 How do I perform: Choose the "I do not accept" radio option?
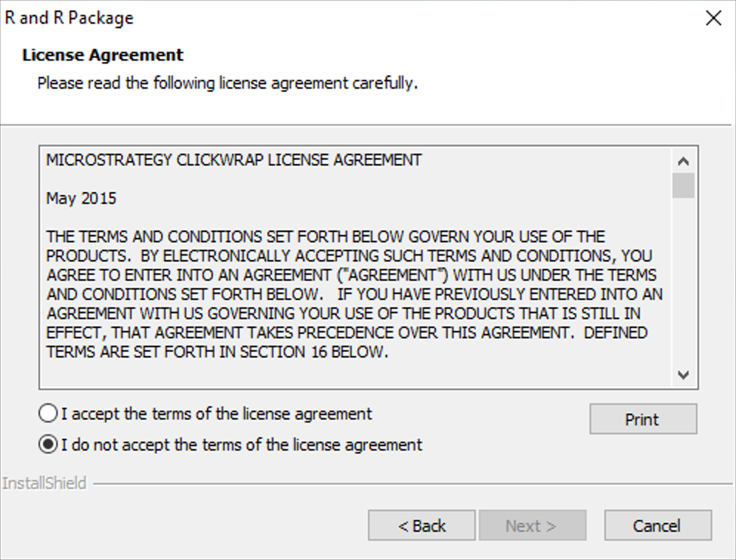[x=47, y=445]
